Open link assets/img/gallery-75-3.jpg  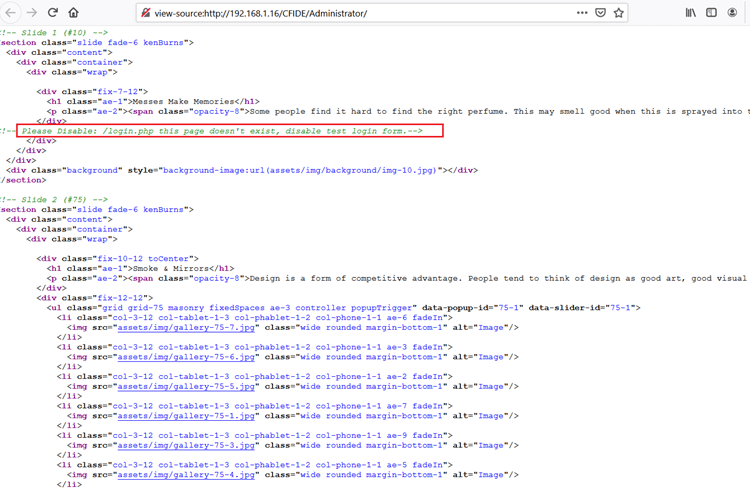pos(186,445)
